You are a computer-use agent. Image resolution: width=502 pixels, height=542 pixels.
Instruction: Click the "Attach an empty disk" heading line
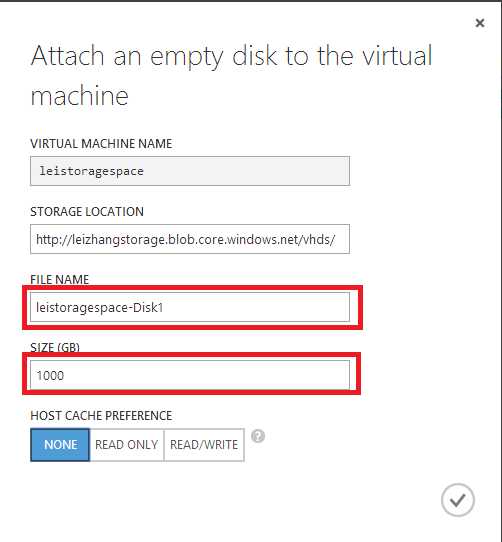(x=231, y=56)
